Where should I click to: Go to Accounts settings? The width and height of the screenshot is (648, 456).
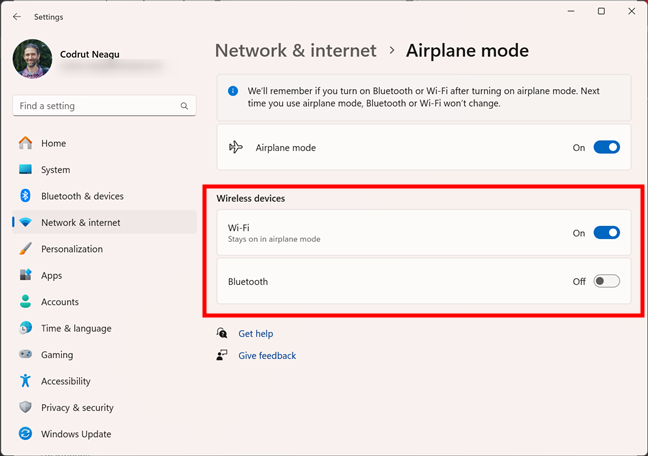point(104,302)
